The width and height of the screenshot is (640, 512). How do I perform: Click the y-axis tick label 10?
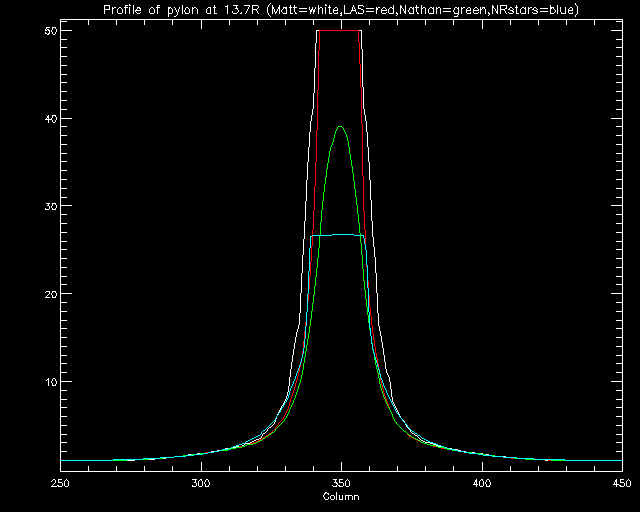coord(50,382)
